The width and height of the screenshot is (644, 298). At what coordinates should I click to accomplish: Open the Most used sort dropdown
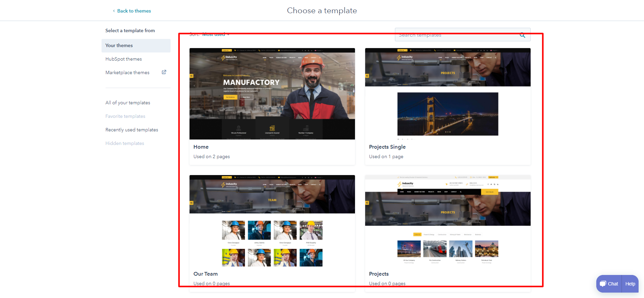click(216, 34)
